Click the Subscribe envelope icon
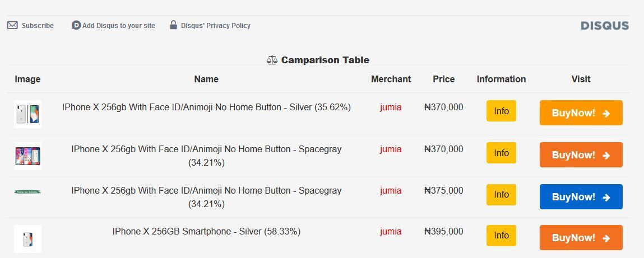This screenshot has height=258, width=644. 12,25
